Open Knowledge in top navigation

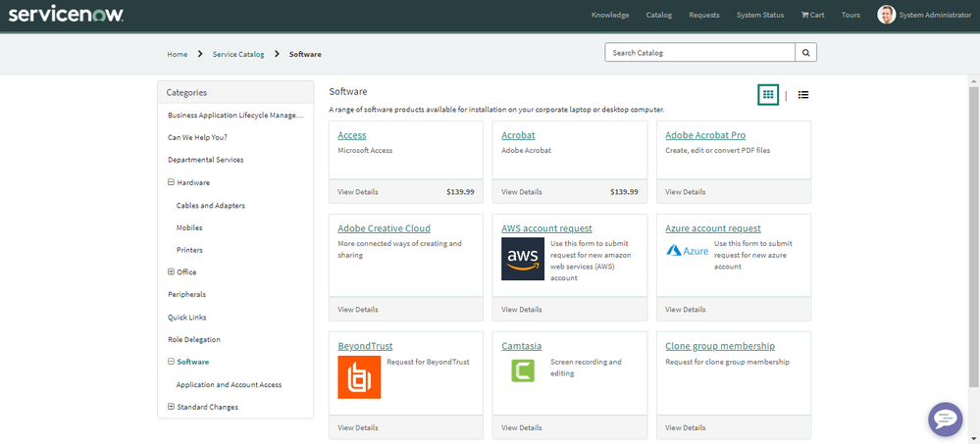coord(610,15)
